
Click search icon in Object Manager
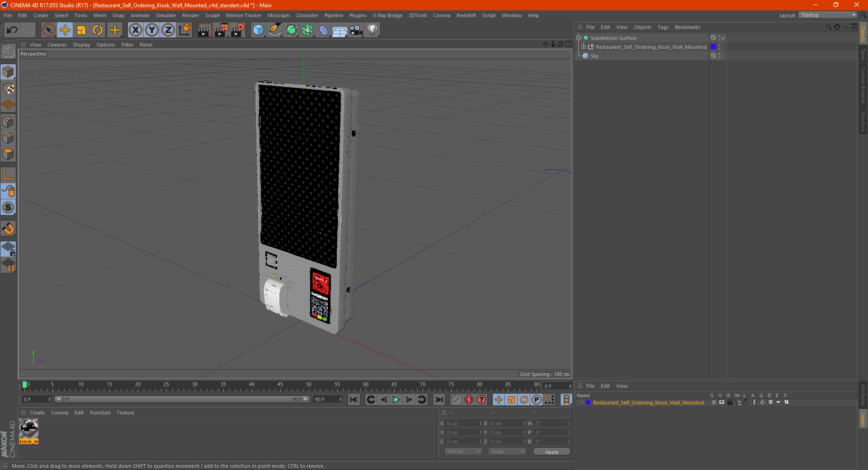point(829,27)
